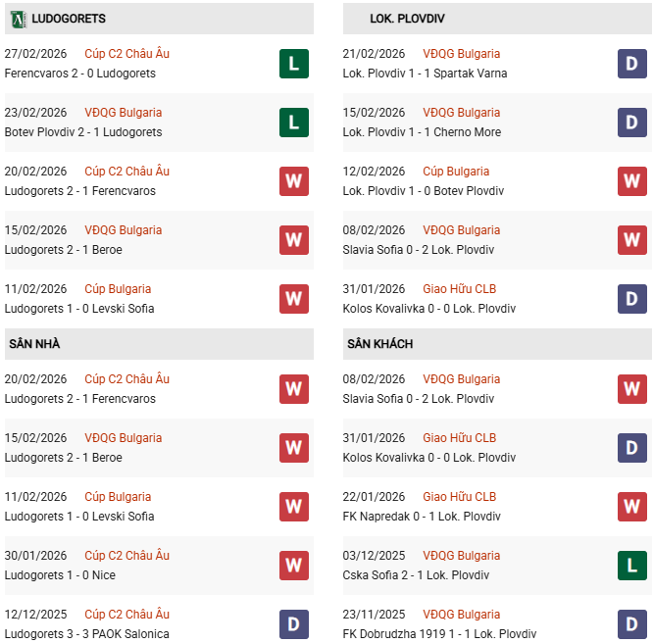Click the D badge for FK Dobrudzha 1919 match
Image resolution: width=653 pixels, height=644 pixels.
tap(632, 624)
